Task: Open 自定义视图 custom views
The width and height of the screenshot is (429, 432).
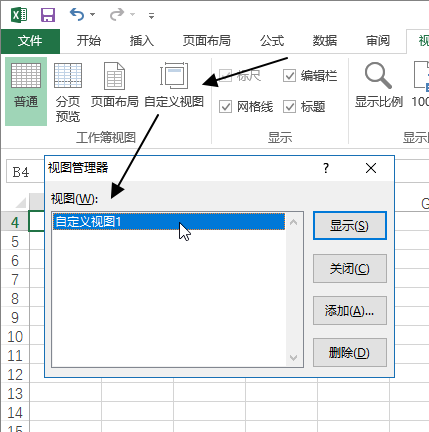Action: pyautogui.click(x=174, y=85)
